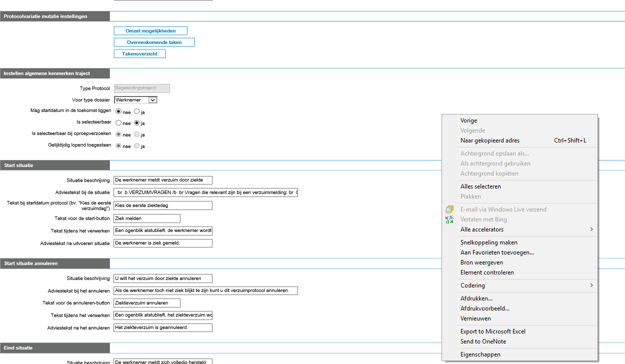Click the Bing translate icon

click(449, 219)
